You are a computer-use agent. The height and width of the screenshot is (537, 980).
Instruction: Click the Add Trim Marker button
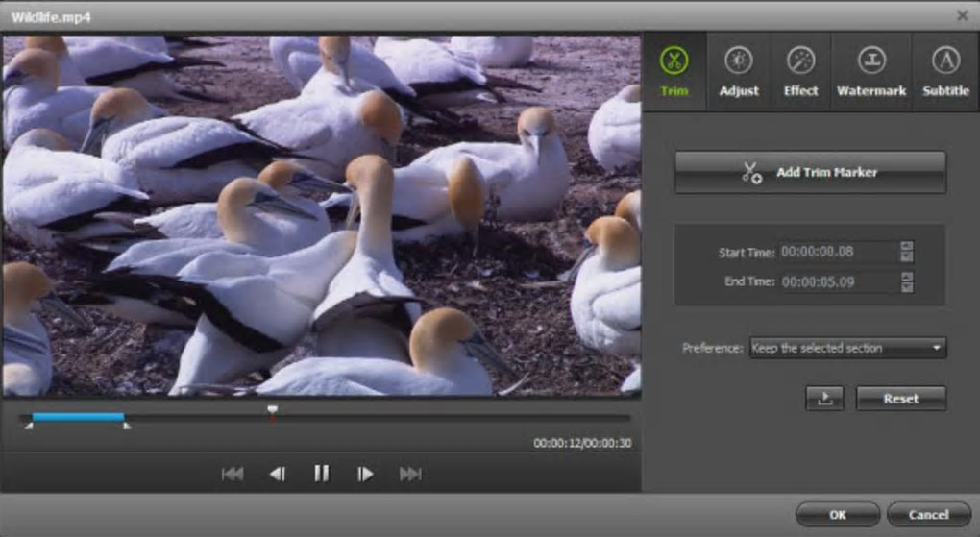810,172
